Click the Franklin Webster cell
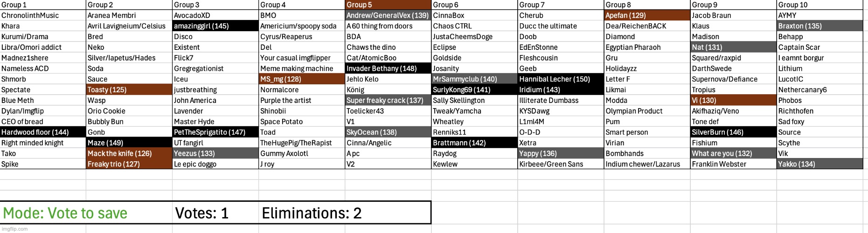868x233 pixels. [x=733, y=164]
